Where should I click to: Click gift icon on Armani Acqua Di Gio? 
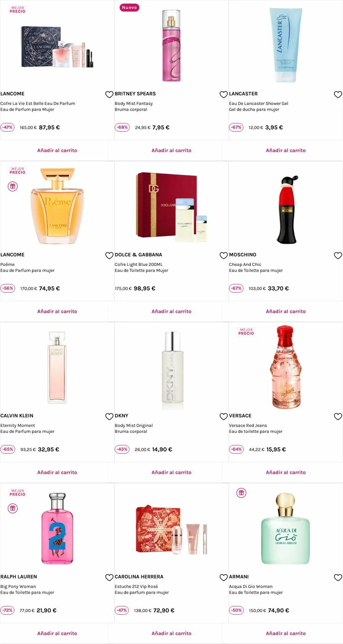click(241, 493)
